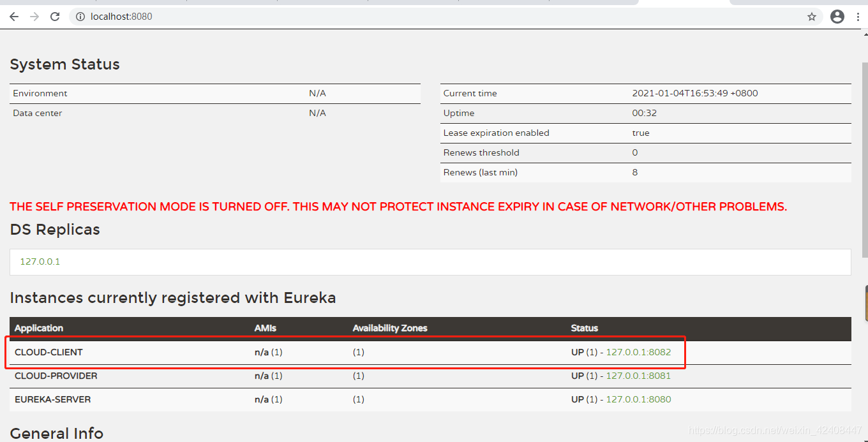
Task: Focus the address bar showing localhost:8080
Action: tap(445, 17)
